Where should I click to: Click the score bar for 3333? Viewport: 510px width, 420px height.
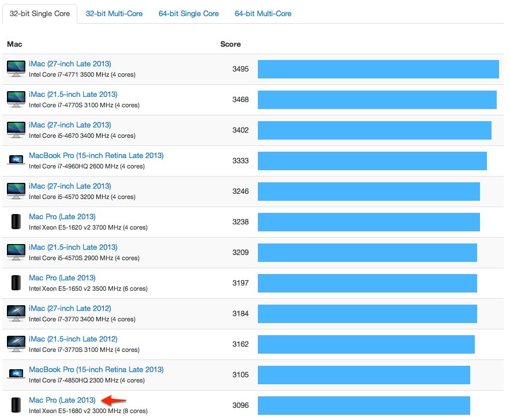[373, 161]
